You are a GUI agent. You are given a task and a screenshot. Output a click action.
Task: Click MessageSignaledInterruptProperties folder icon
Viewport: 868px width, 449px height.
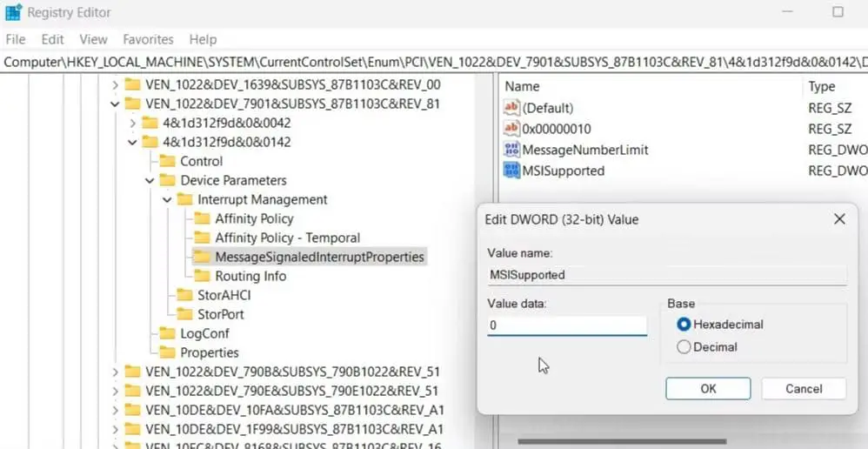click(x=202, y=257)
